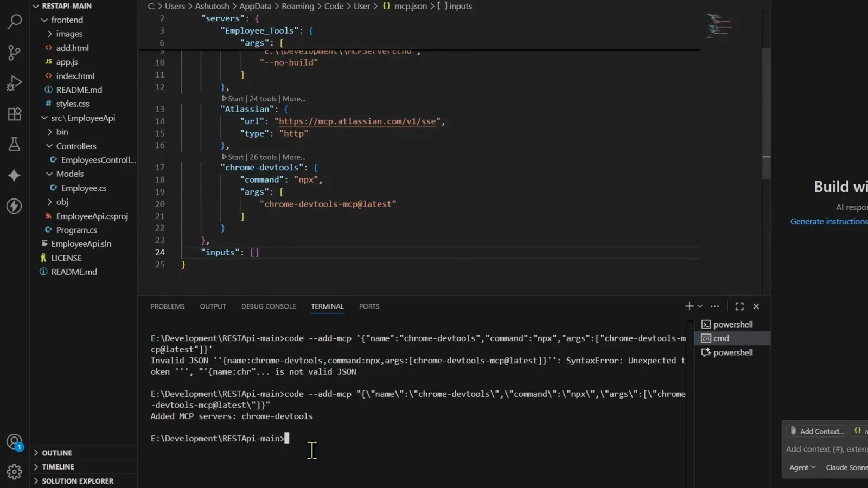
Task: Open the Accounts menu icon
Action: [x=14, y=442]
